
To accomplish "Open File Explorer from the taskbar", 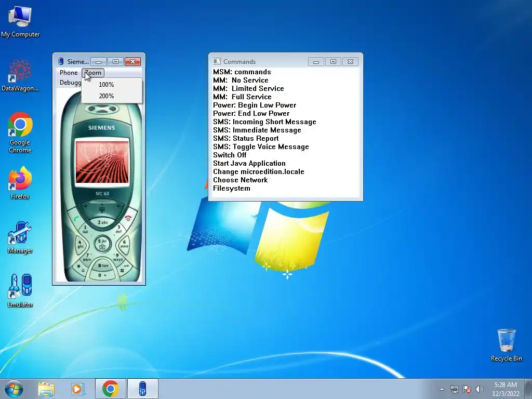I will tap(46, 389).
